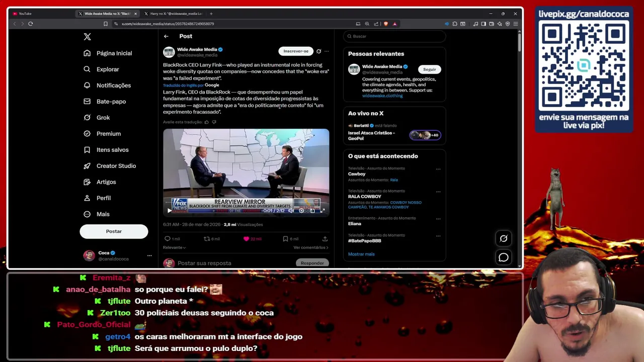Repost using the retweet icon

click(206, 239)
